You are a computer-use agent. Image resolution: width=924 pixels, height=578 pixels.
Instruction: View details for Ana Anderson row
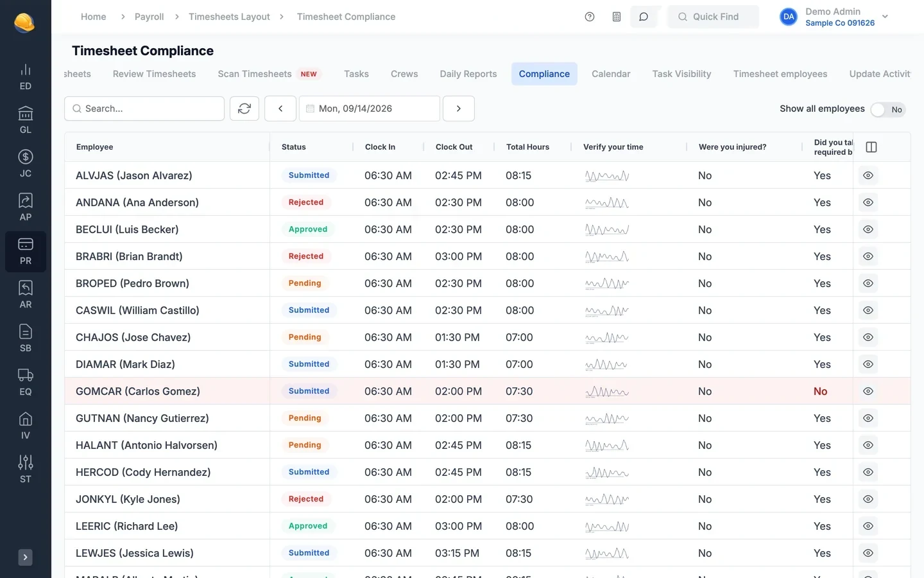868,202
